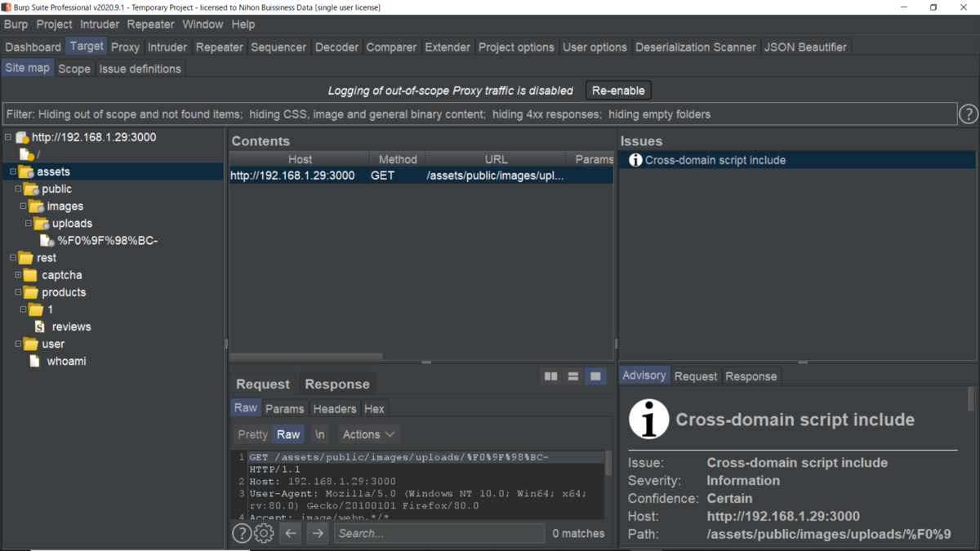980x551 pixels.
Task: Collapse the products tree node
Action: click(18, 291)
